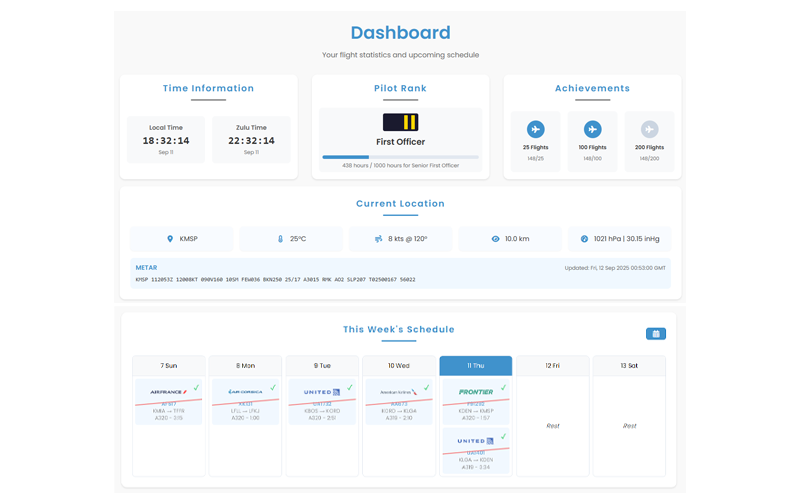Click the 25 Flights achievement airplane badge
The height and width of the screenshot is (500, 800).
[x=535, y=129]
